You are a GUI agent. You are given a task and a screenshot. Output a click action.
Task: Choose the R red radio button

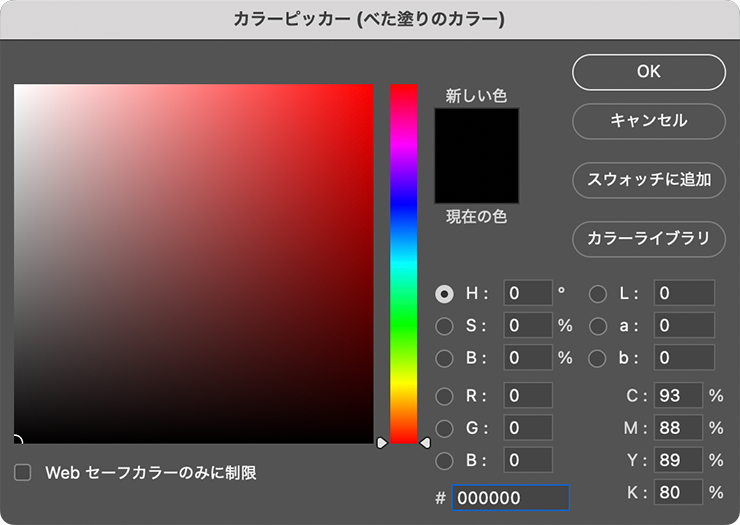pyautogui.click(x=445, y=396)
